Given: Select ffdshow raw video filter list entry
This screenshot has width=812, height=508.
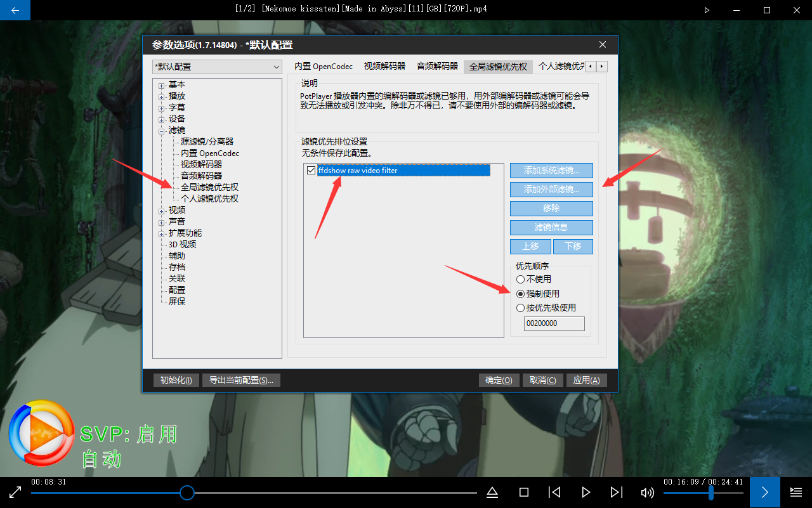Looking at the screenshot, I should pos(403,170).
